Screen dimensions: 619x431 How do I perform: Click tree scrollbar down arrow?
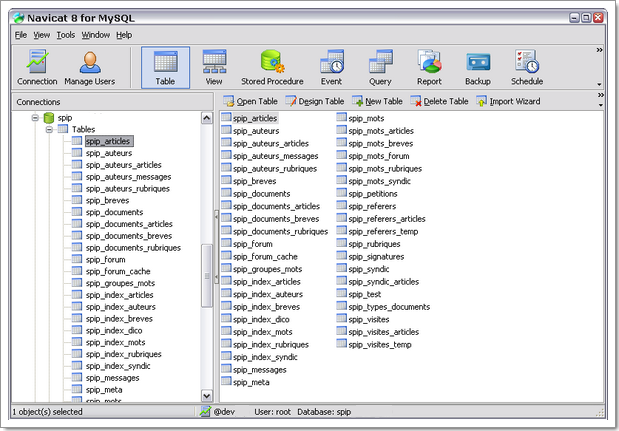click(207, 395)
